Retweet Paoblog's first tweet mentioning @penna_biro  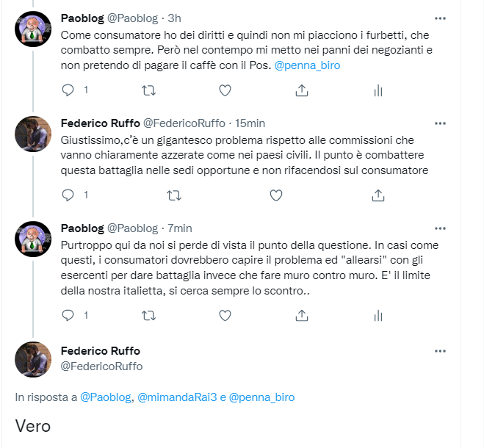pyautogui.click(x=148, y=90)
